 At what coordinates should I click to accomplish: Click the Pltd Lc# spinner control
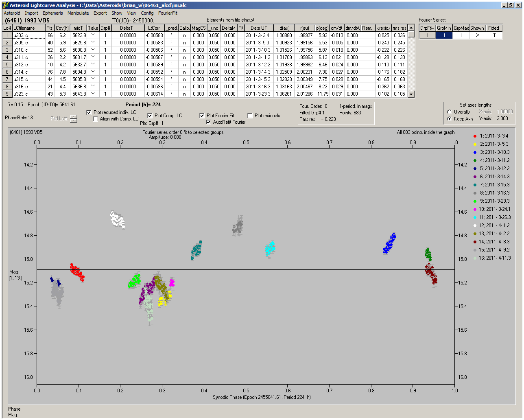[73, 118]
